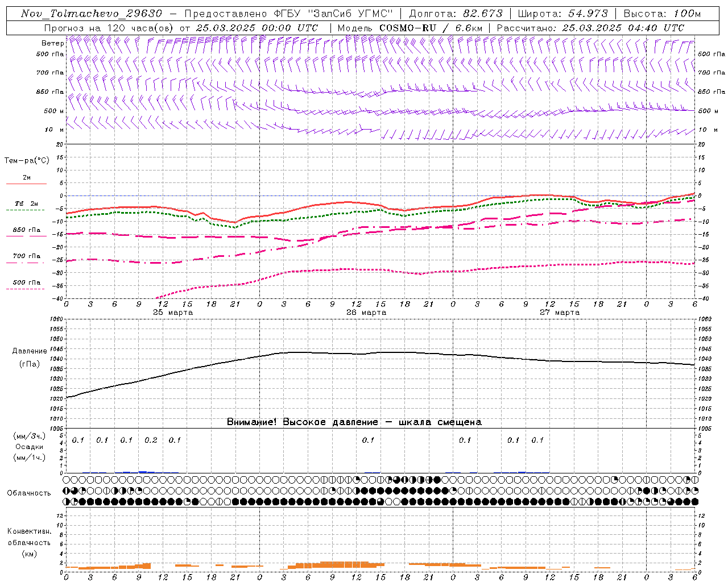
Task: Click the red solid 2м legend line
Action: tap(26, 184)
